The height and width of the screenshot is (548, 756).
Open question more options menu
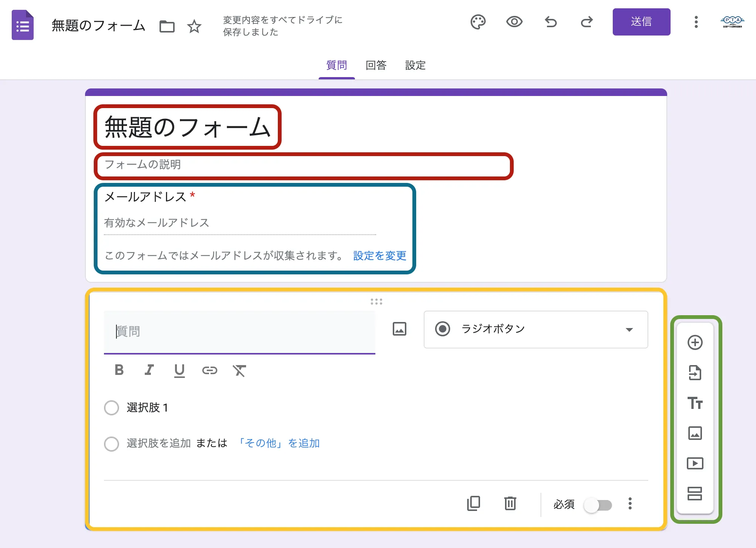click(x=630, y=503)
